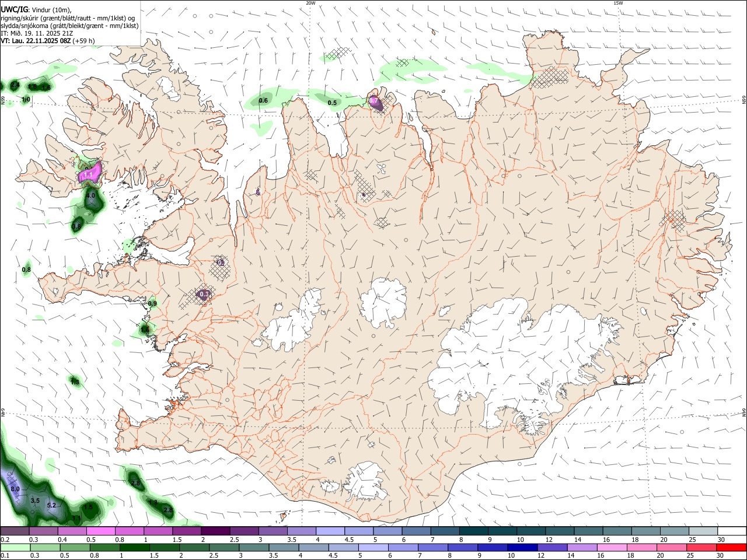Viewport: 747px width, 560px height.
Task: Select the '0.5' label off the north coast
Action: click(332, 103)
